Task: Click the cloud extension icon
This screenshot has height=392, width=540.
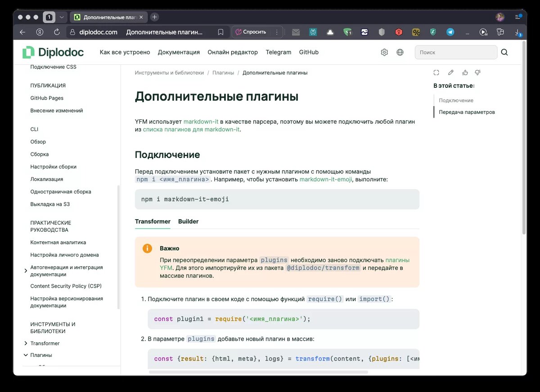Action: 330,32
